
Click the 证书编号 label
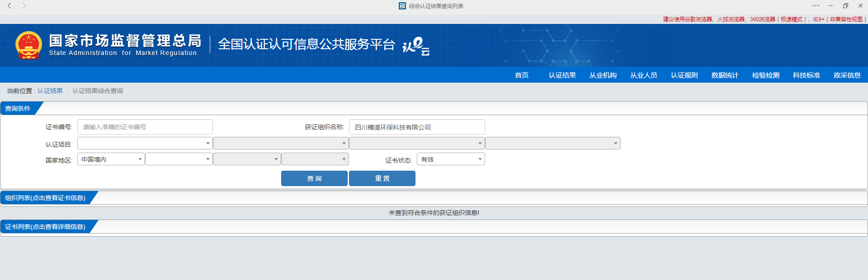point(59,127)
